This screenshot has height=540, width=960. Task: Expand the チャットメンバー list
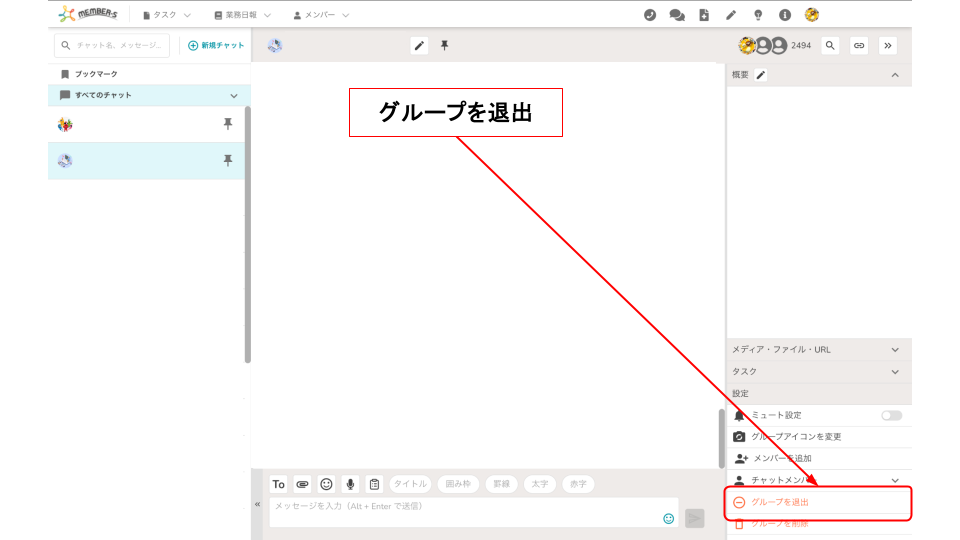(x=894, y=481)
